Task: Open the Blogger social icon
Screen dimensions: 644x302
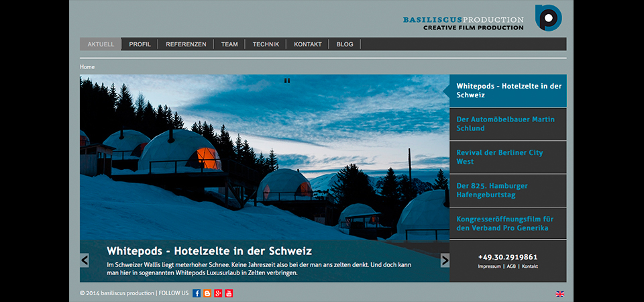Action: (x=207, y=293)
